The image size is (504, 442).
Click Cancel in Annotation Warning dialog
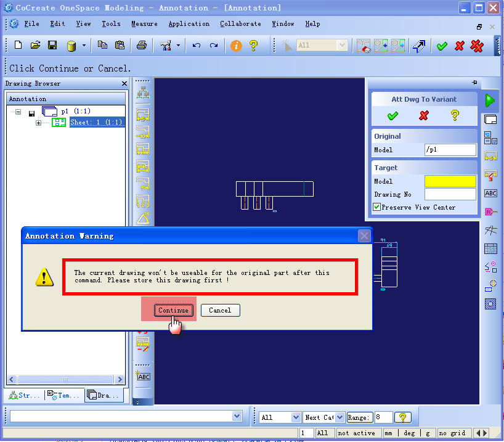coord(220,310)
